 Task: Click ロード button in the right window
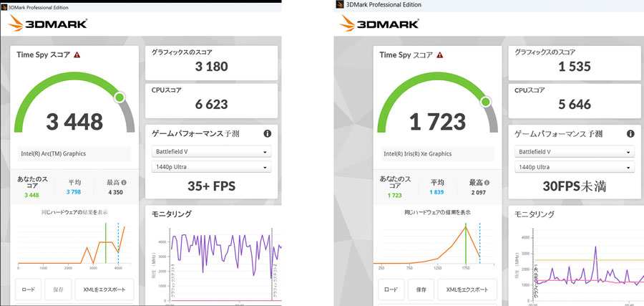click(x=391, y=290)
